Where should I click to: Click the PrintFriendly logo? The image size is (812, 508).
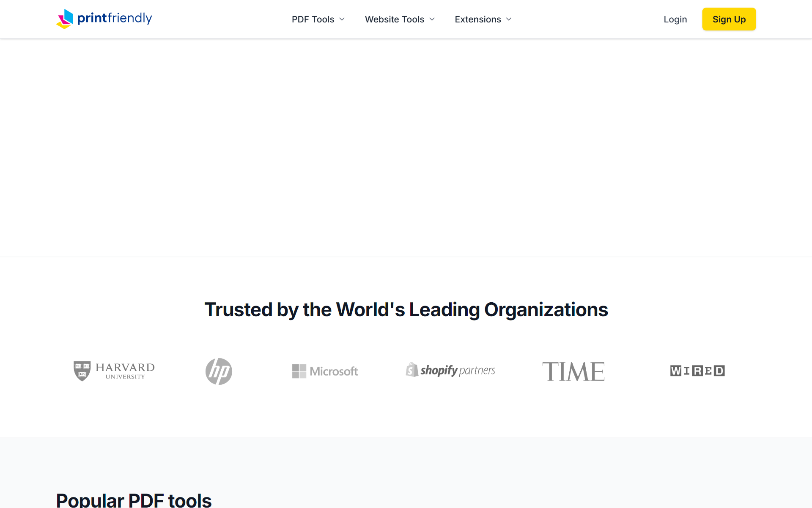point(104,19)
